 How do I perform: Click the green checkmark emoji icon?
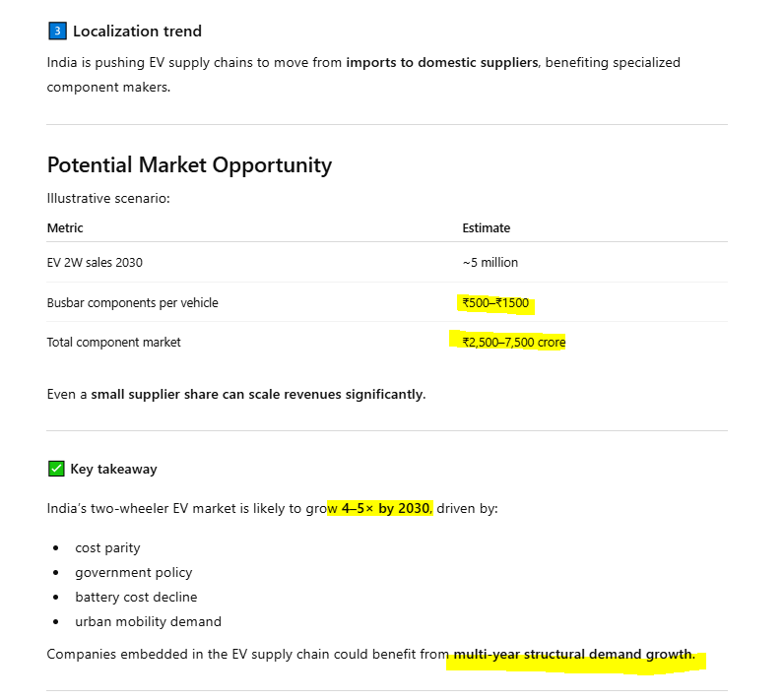tap(56, 469)
